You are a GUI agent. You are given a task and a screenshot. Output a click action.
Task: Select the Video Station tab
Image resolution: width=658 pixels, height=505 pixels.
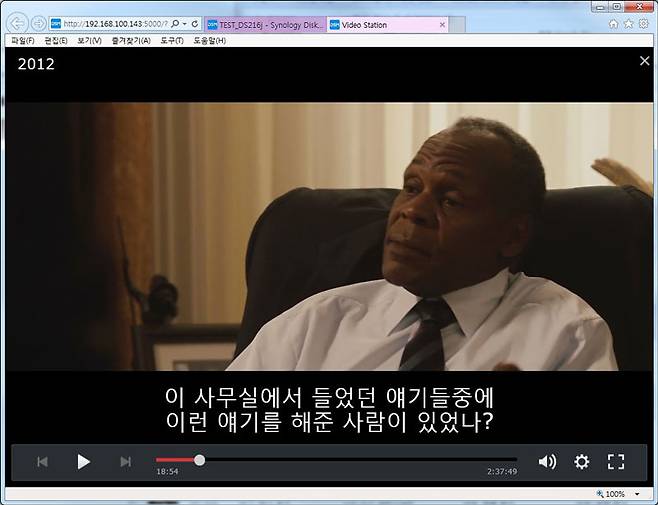tap(382, 25)
